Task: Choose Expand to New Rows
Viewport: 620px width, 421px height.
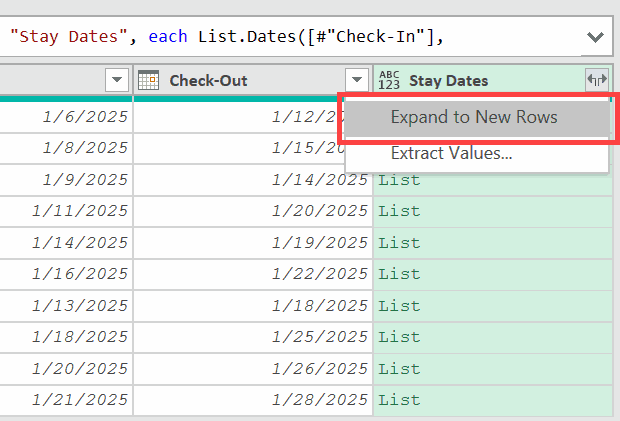Action: click(x=474, y=118)
